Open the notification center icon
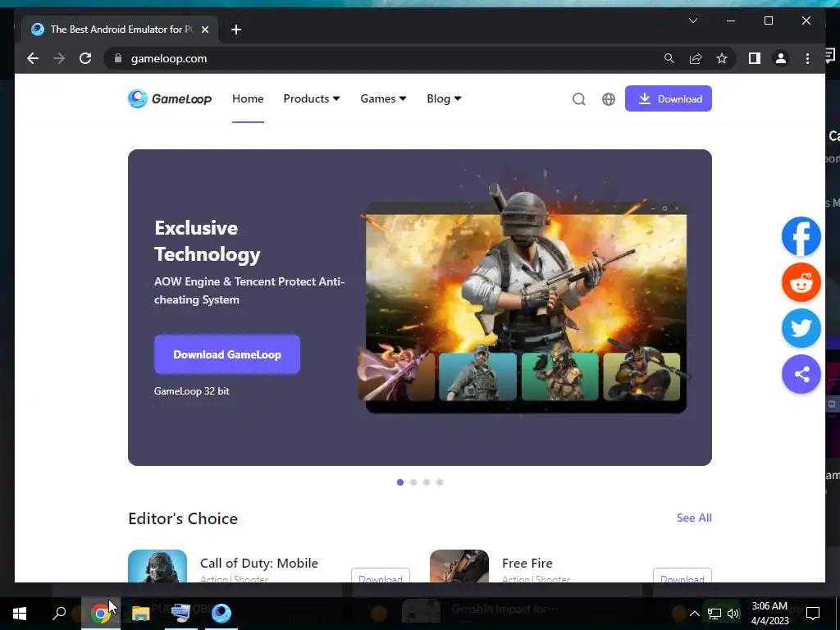This screenshot has height=630, width=840. pos(813,614)
